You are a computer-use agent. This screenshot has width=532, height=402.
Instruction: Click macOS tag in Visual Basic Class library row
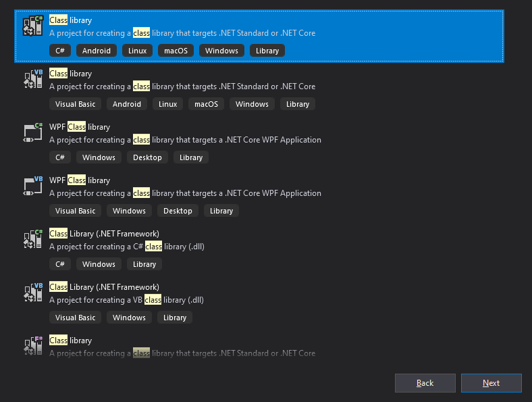point(207,104)
